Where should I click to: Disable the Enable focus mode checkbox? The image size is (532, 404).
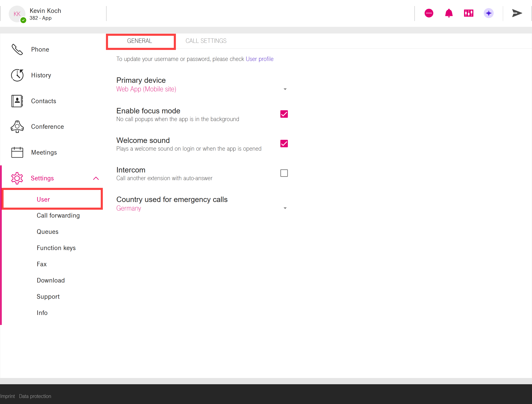coord(284,114)
